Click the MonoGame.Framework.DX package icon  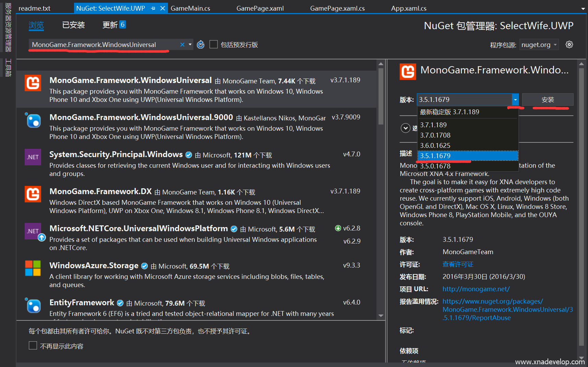click(33, 194)
